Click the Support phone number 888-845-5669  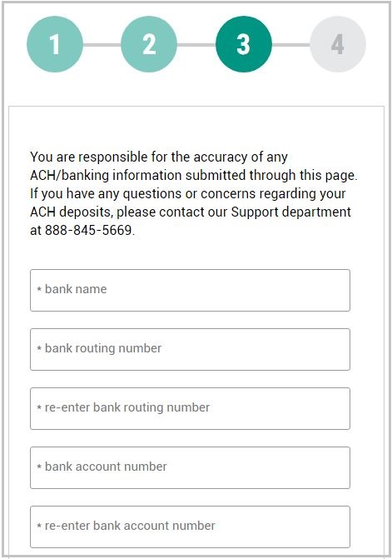coord(88,230)
